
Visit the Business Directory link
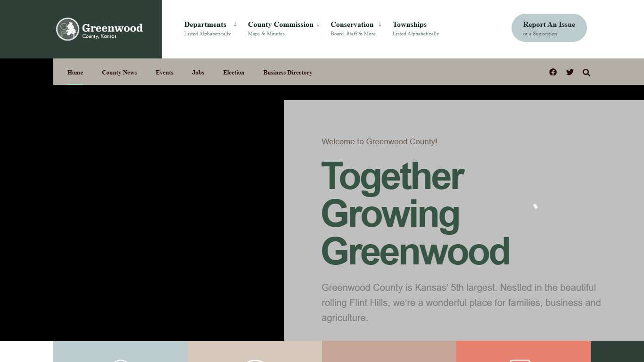tap(288, 73)
